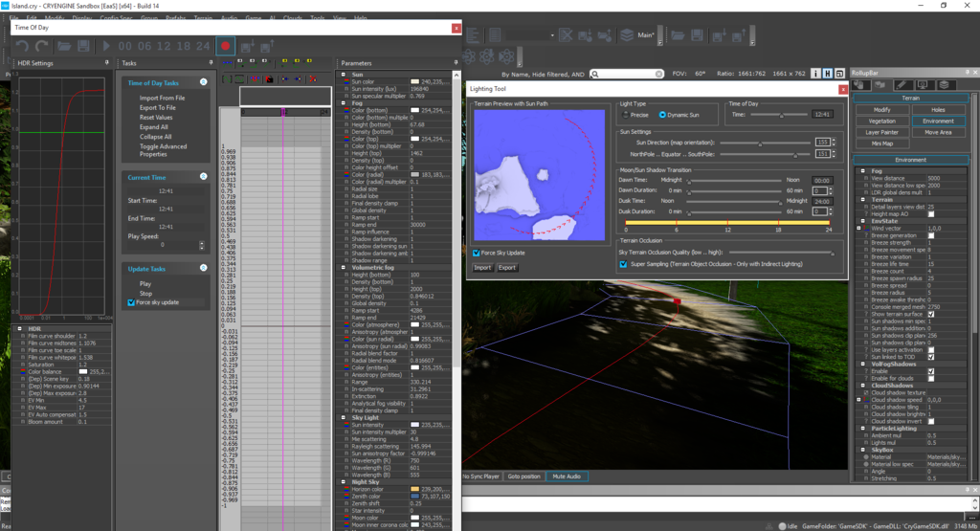The width and height of the screenshot is (980, 531).
Task: Collapse the Fog group in Environment panel
Action: [x=863, y=170]
